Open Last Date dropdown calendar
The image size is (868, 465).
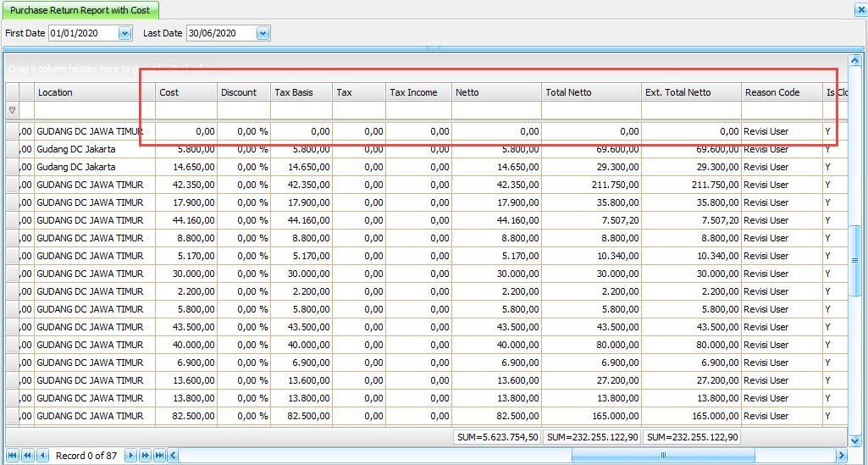263,33
